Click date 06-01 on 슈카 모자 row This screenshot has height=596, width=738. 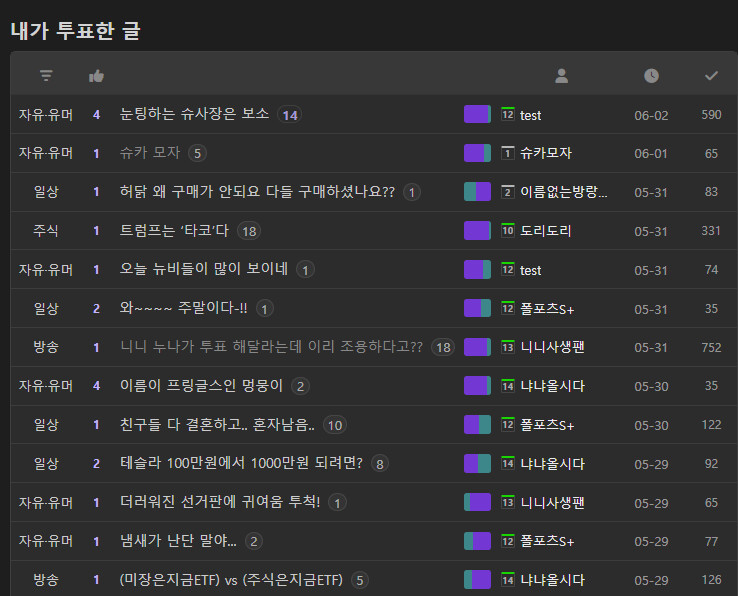651,154
